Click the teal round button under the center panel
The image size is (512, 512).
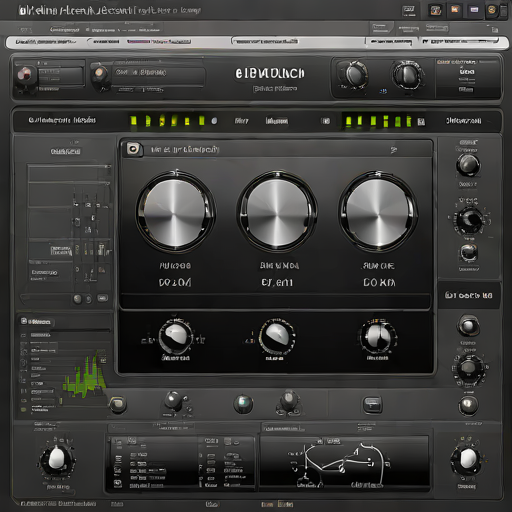click(243, 404)
